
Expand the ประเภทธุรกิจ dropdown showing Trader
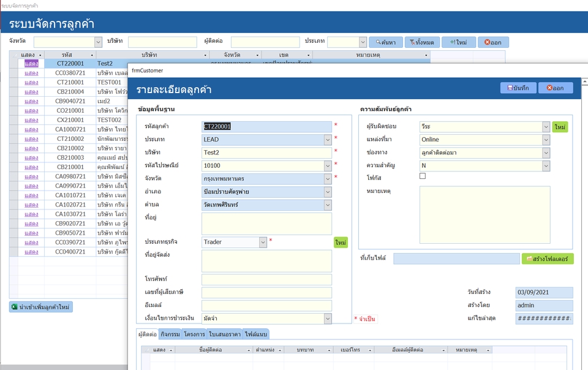(x=263, y=242)
